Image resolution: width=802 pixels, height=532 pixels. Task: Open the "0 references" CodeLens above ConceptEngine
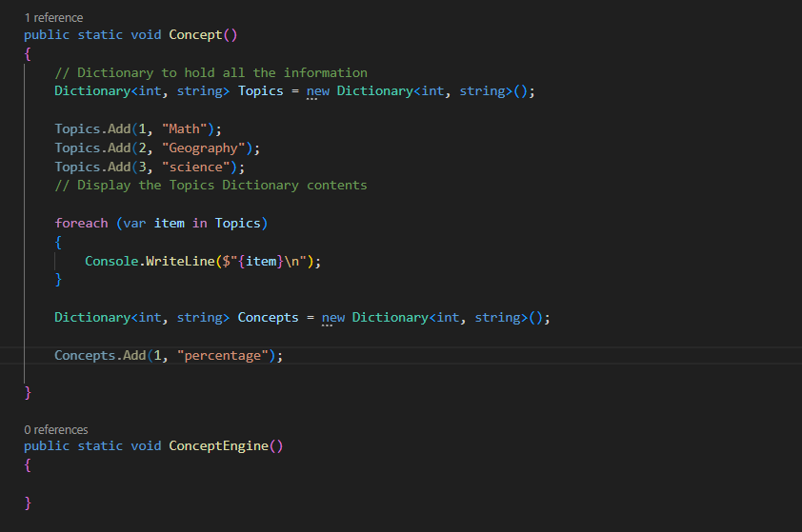(56, 429)
